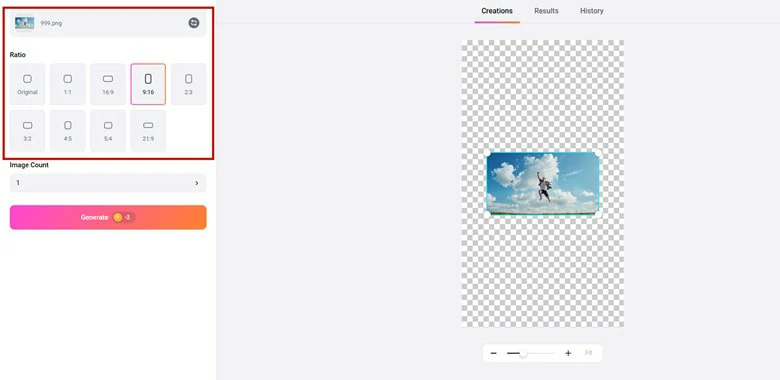Screen dimensions: 780x380
Task: Select the 3:2 ratio tile
Action: (27, 131)
